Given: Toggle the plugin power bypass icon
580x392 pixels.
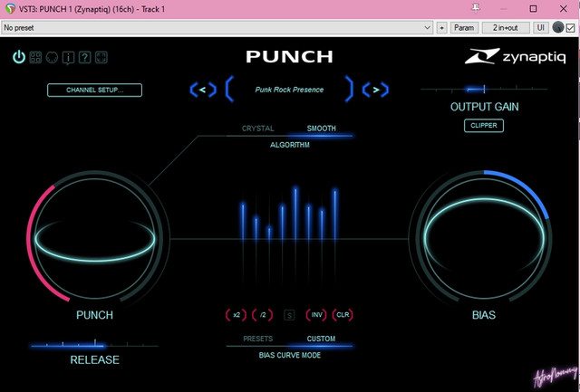Looking at the screenshot, I should 19,57.
